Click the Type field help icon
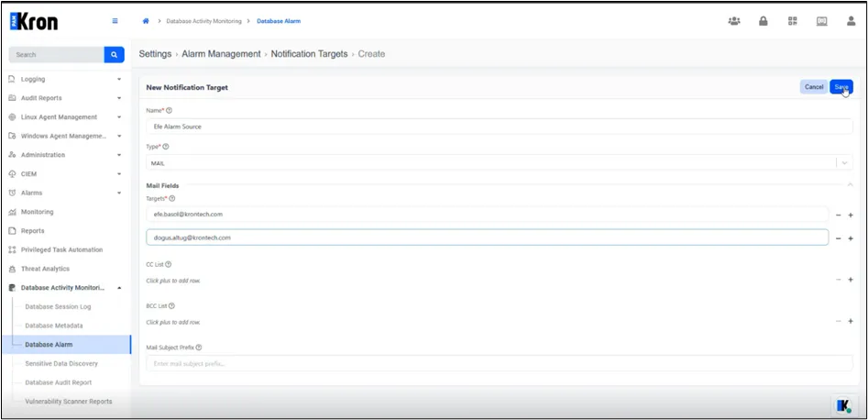The height and width of the screenshot is (420, 868). [x=166, y=147]
